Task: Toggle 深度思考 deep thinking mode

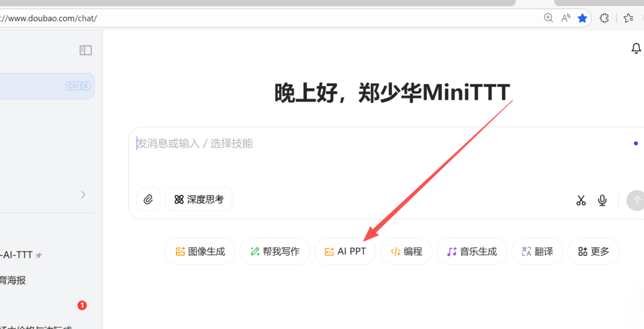Action: [x=199, y=199]
